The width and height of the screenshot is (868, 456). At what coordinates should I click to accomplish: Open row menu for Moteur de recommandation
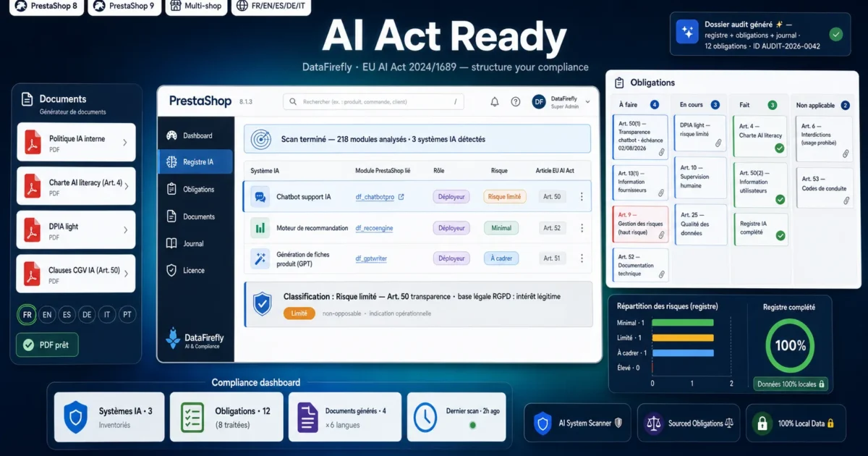coord(582,228)
